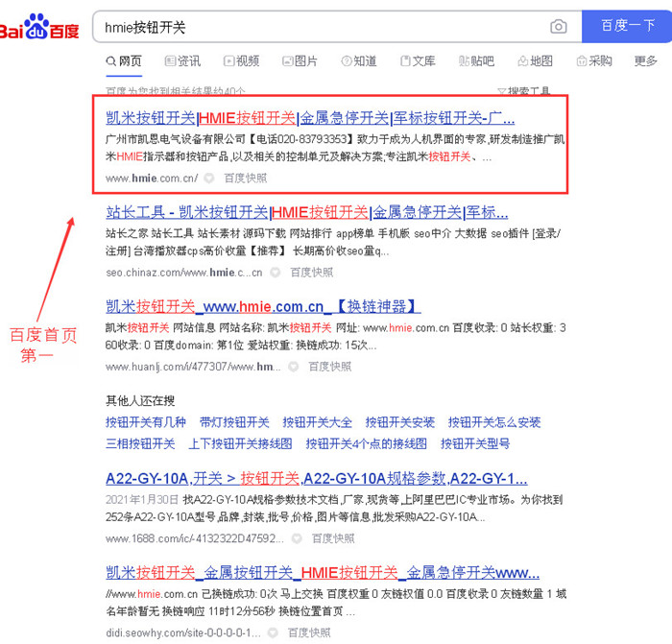Open the 图片 images tab
The width and height of the screenshot is (672, 644).
299,61
